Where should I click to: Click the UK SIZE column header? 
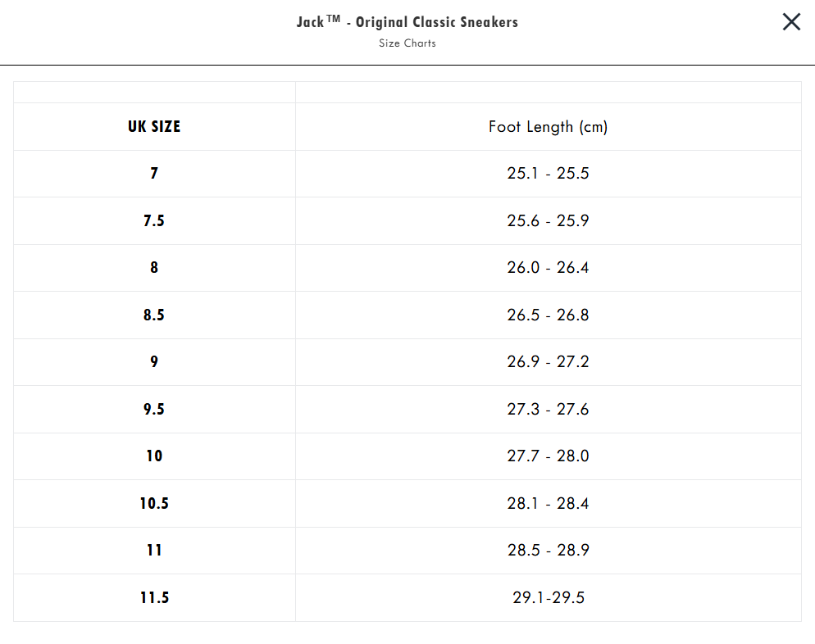pyautogui.click(x=154, y=127)
